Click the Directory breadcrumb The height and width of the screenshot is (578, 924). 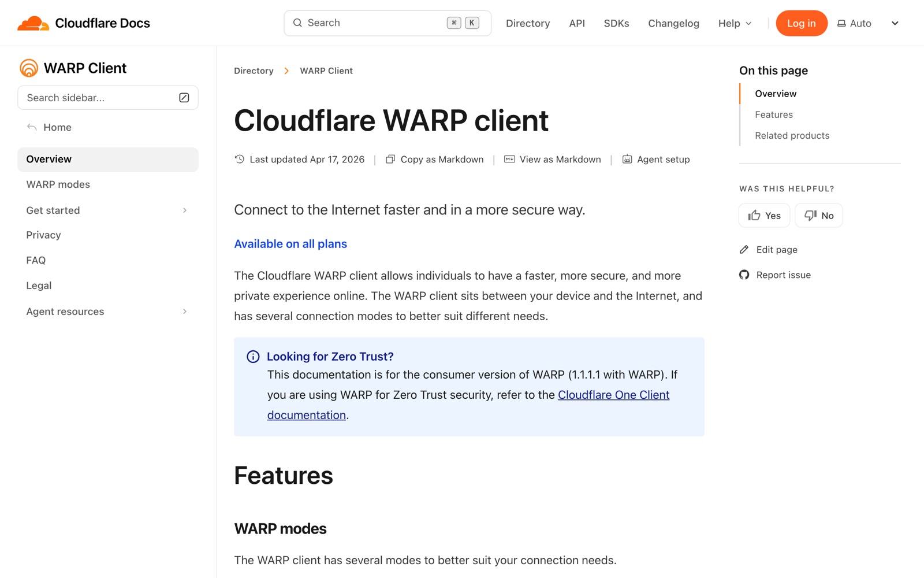point(254,71)
